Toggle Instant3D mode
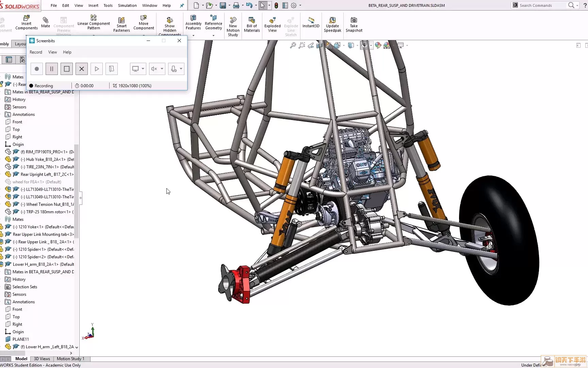 pos(311,22)
